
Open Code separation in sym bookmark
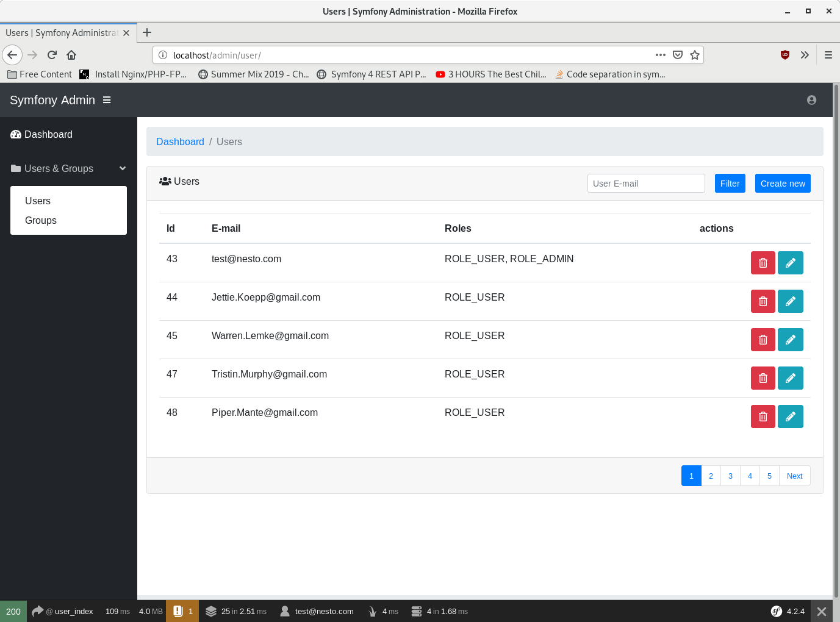point(610,74)
